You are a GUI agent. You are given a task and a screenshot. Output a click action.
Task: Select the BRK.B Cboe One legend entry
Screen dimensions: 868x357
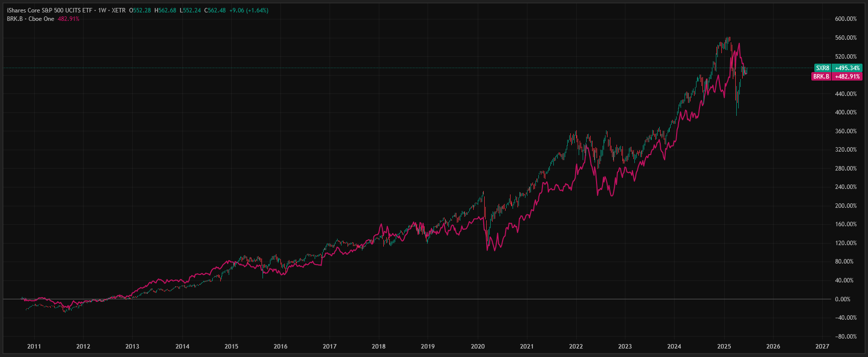(x=30, y=19)
